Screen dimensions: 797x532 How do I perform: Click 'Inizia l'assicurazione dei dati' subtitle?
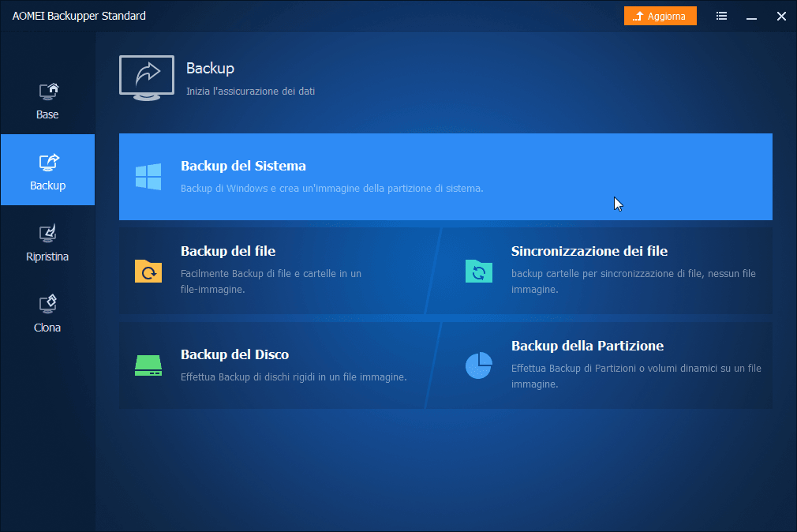click(x=251, y=91)
